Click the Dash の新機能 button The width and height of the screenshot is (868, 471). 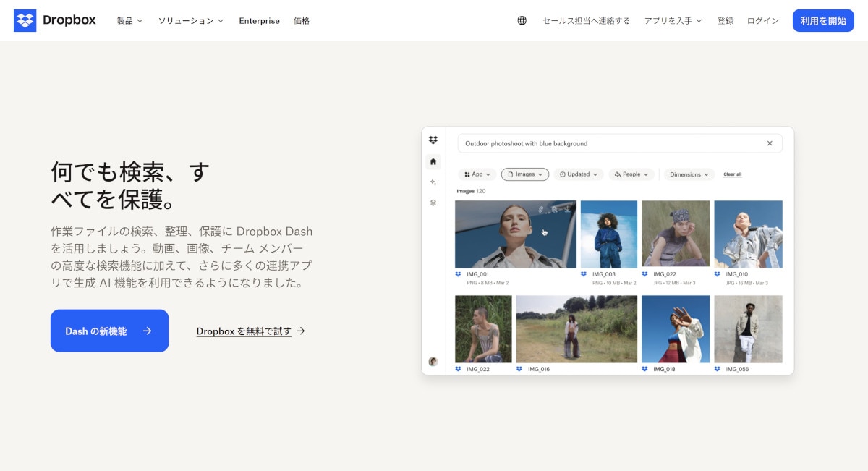pos(109,331)
